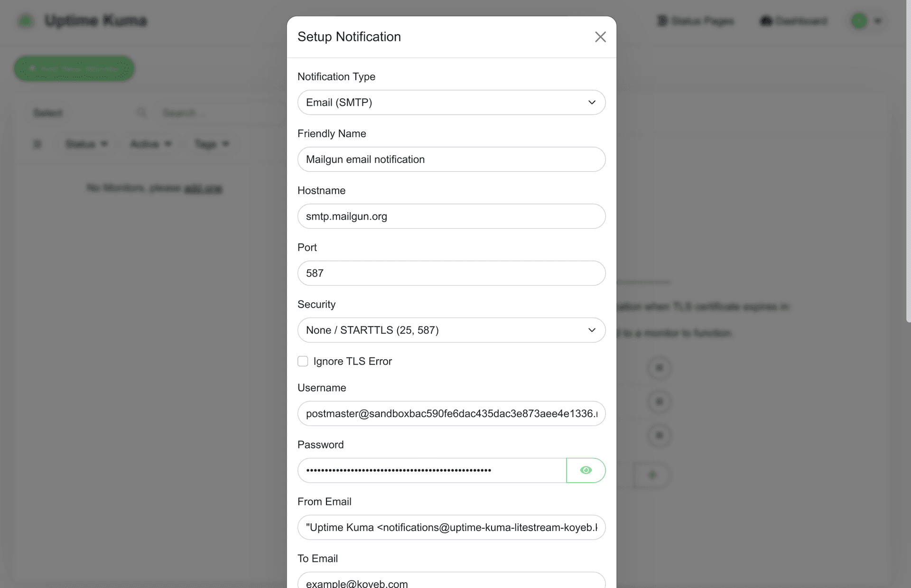Show password with the eye icon
The width and height of the screenshot is (911, 588).
tap(586, 470)
